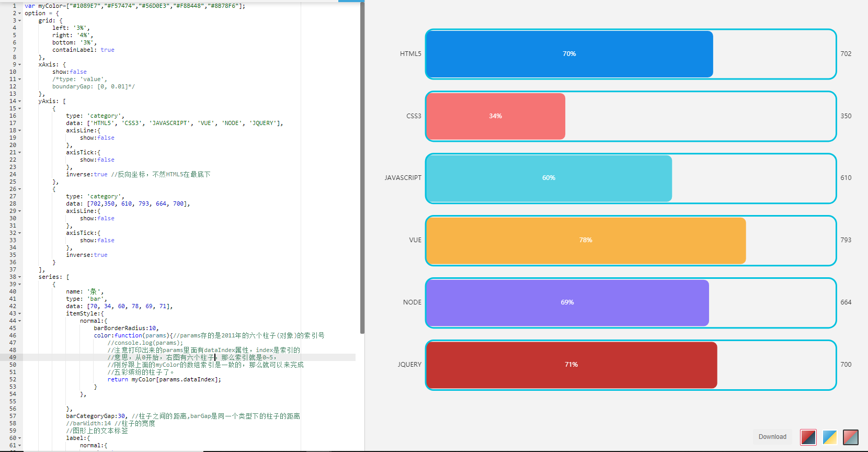The height and width of the screenshot is (452, 868).
Task: Click the CSS3 axis label
Action: pos(414,116)
